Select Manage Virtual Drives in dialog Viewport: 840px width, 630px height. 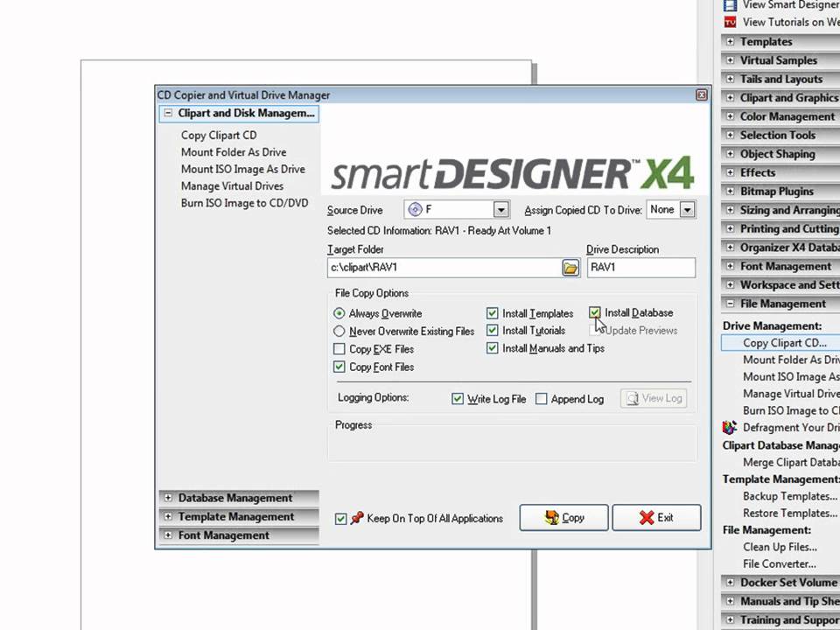coord(232,185)
